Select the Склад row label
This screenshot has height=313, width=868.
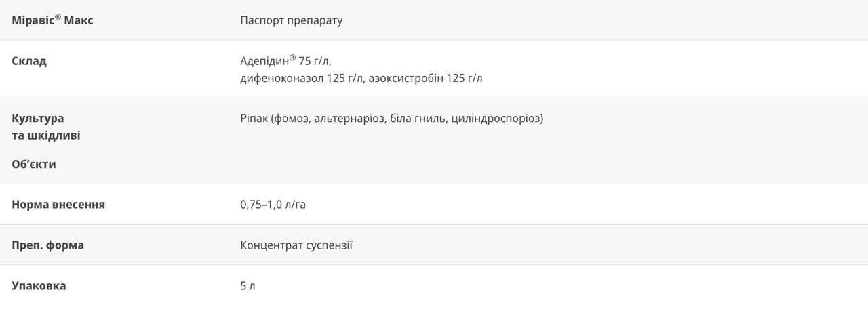click(29, 61)
